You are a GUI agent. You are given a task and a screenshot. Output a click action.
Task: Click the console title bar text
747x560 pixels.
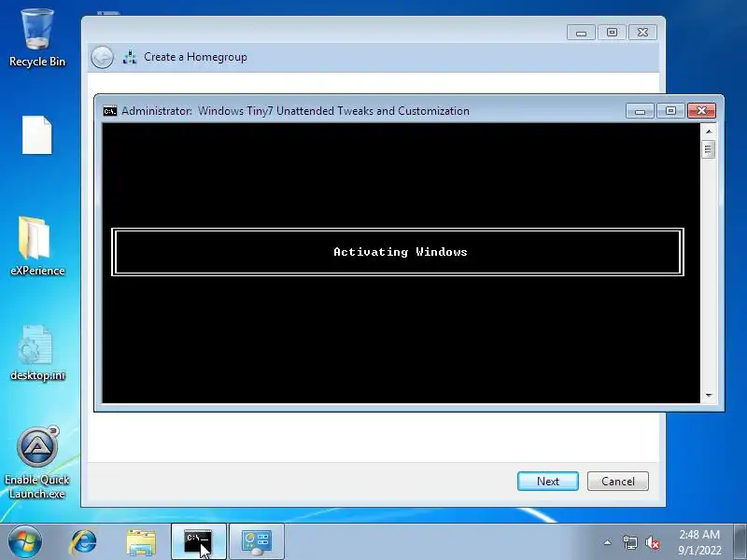[295, 111]
